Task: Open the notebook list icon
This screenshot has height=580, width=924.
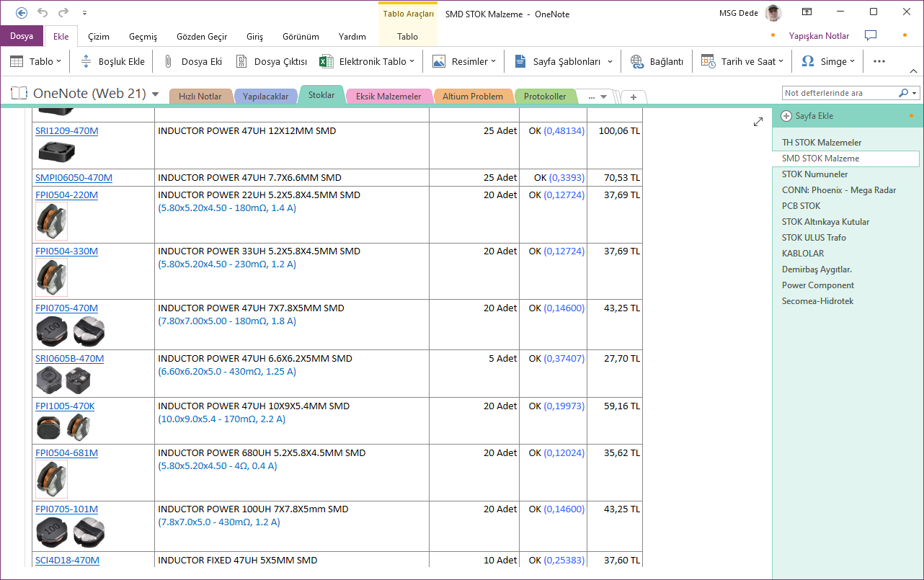Action: click(x=19, y=94)
